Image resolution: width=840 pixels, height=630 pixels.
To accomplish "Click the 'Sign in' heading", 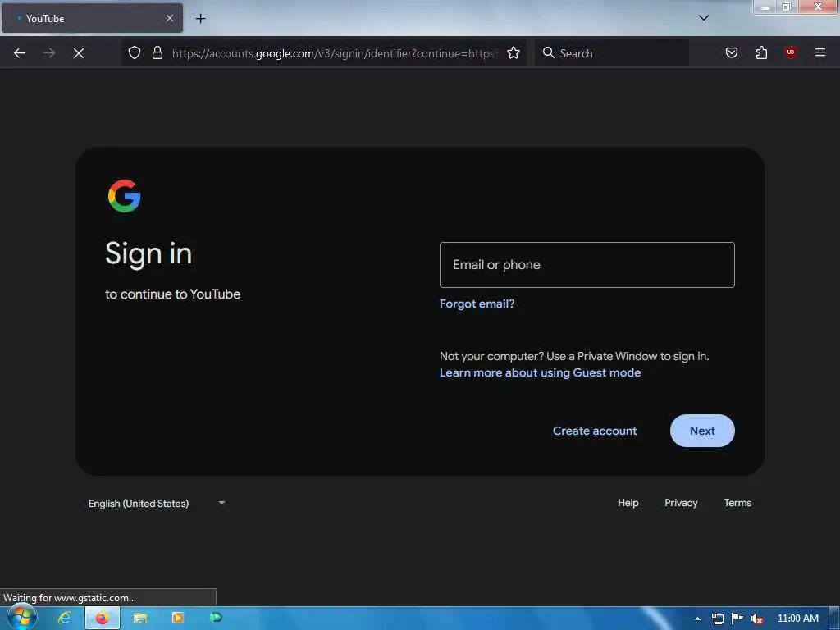I will [148, 254].
